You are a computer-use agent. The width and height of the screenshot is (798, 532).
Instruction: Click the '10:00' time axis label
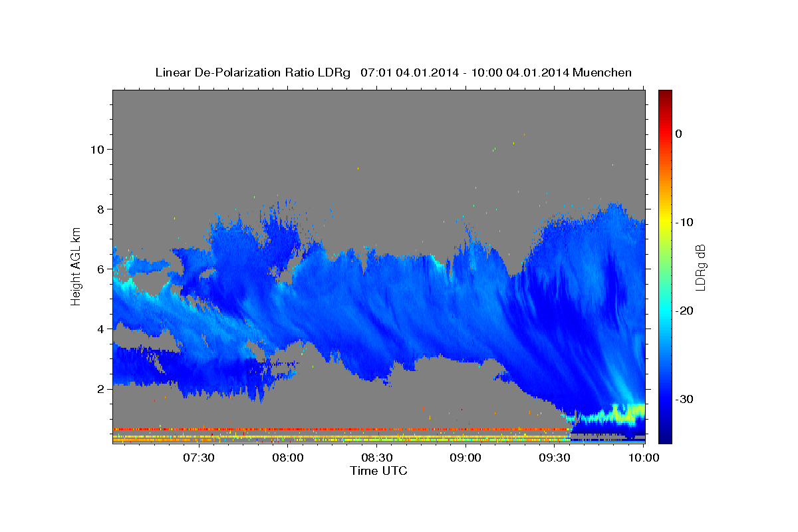point(643,458)
